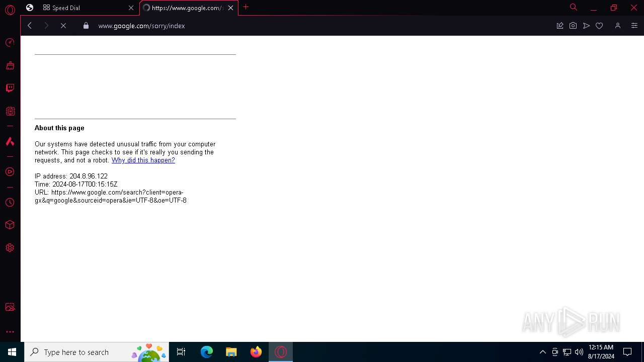Click the globe icon left of Speed Dial tab

point(30,8)
